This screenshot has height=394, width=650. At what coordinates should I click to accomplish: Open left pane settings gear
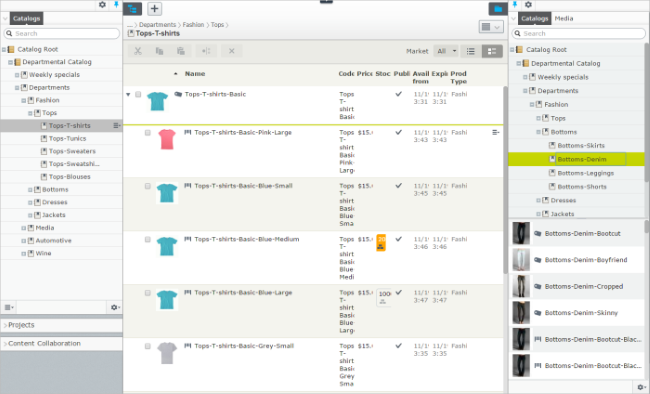point(102,5)
